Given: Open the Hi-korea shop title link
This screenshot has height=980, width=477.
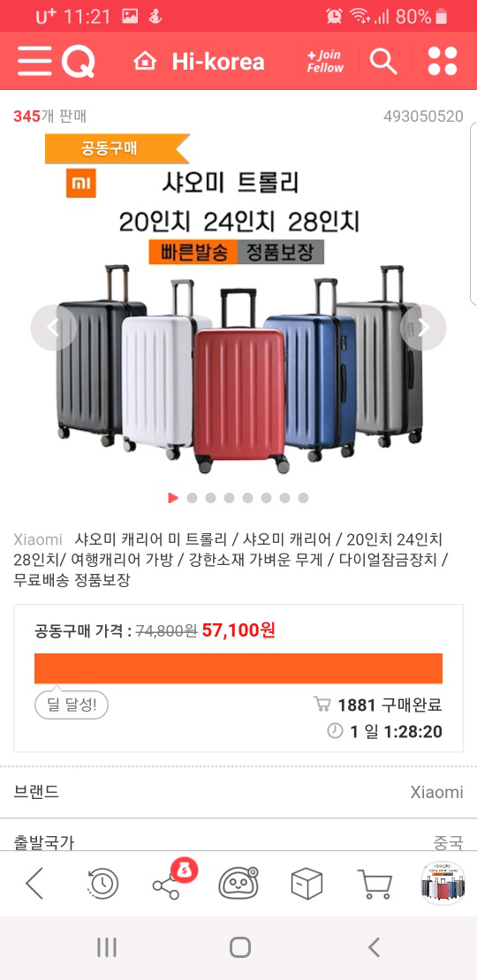Looking at the screenshot, I should [218, 62].
